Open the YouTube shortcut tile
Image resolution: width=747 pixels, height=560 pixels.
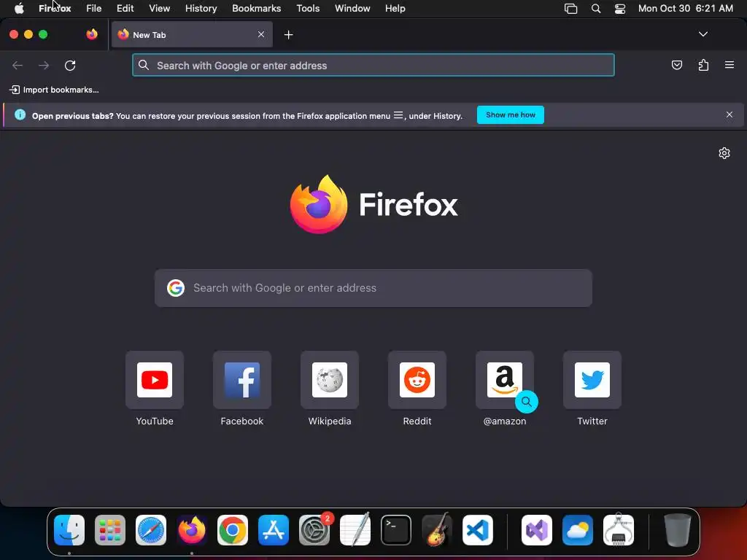tap(155, 379)
